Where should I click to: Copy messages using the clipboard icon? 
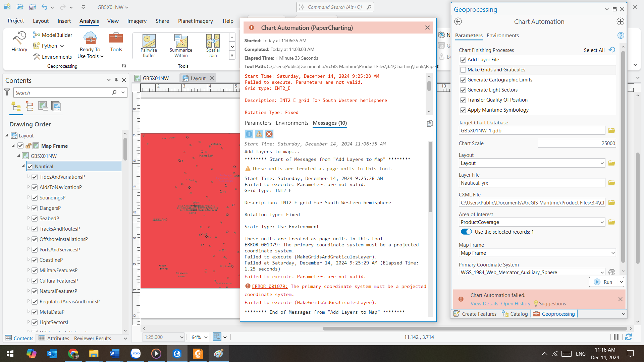430,123
